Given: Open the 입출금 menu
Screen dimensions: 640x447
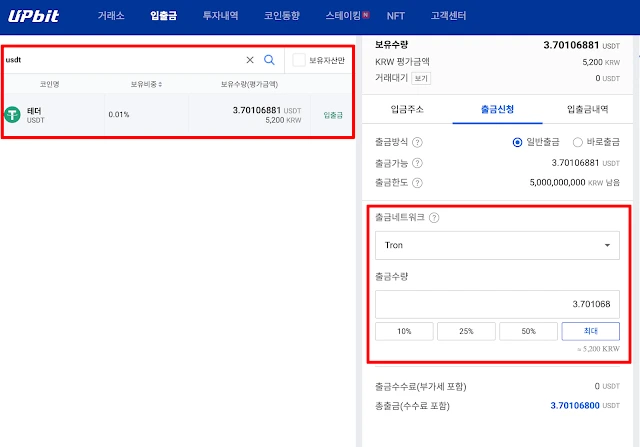Looking at the screenshot, I should pos(163,16).
